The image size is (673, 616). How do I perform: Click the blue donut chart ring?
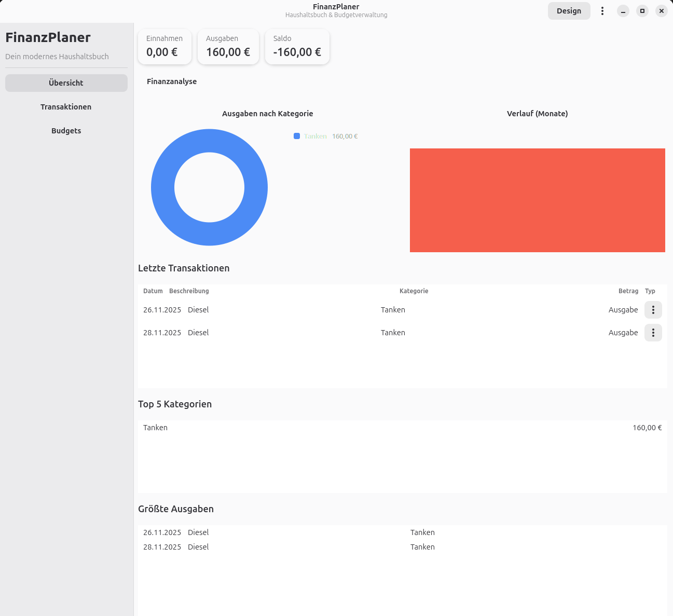click(162, 187)
